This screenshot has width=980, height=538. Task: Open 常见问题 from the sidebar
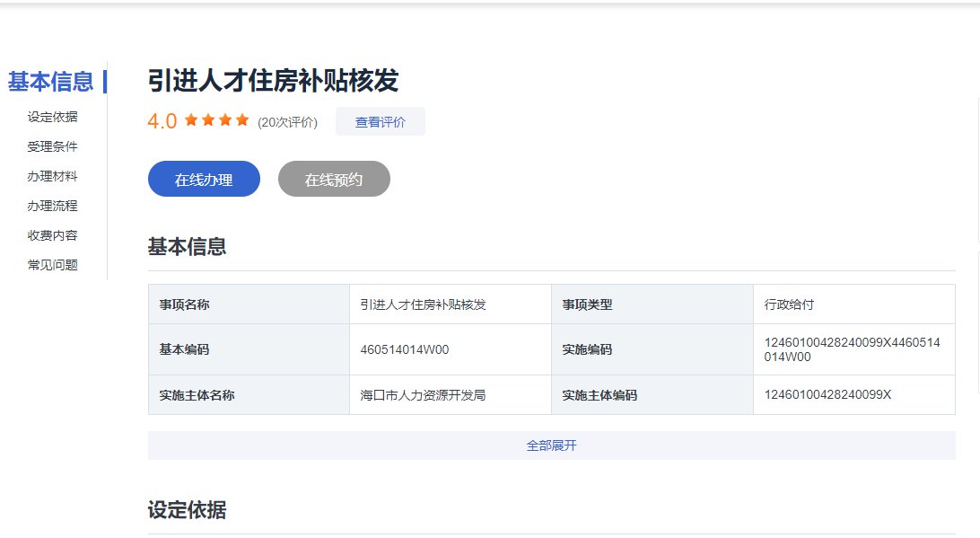coord(52,265)
